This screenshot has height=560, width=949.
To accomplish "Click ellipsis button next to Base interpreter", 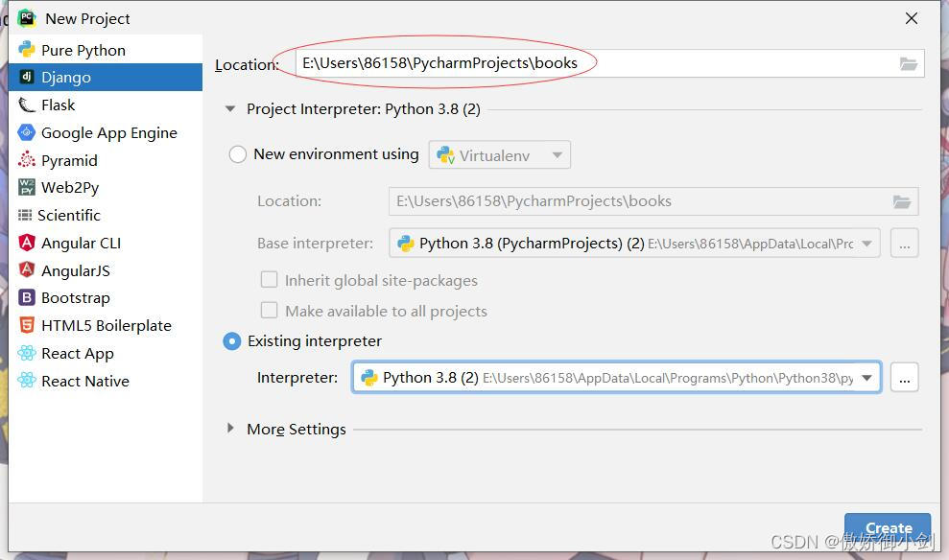I will (x=904, y=244).
